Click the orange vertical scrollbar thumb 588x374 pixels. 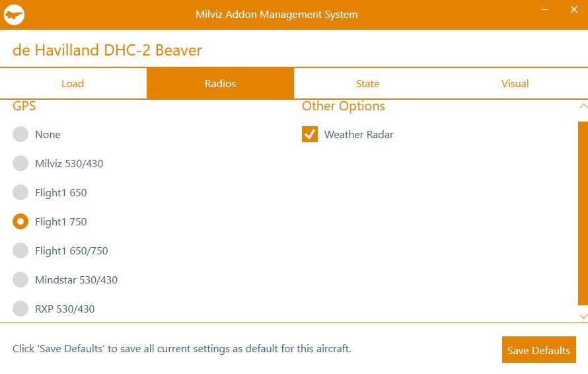click(583, 213)
